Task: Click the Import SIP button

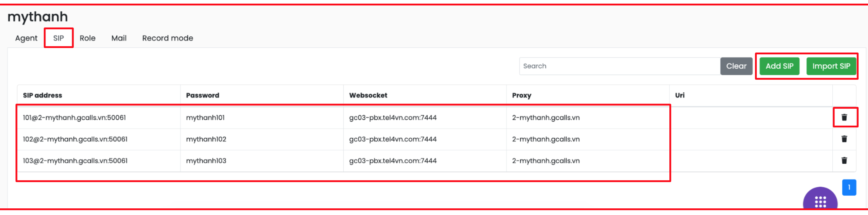Action: click(831, 66)
